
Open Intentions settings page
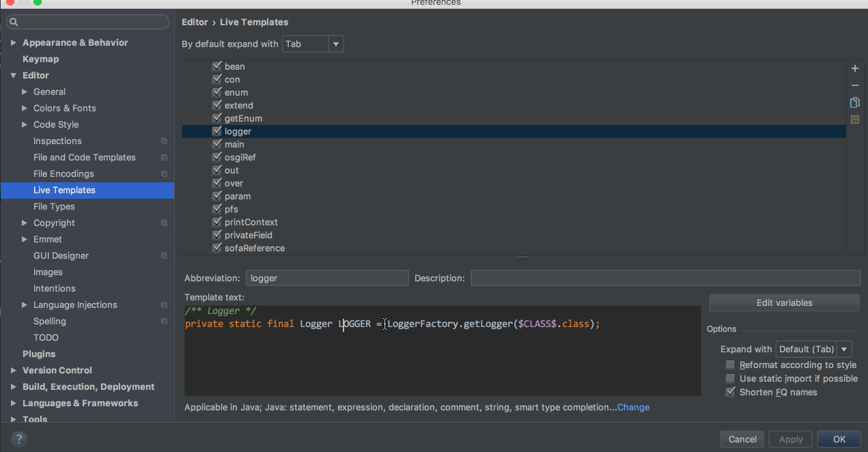55,289
